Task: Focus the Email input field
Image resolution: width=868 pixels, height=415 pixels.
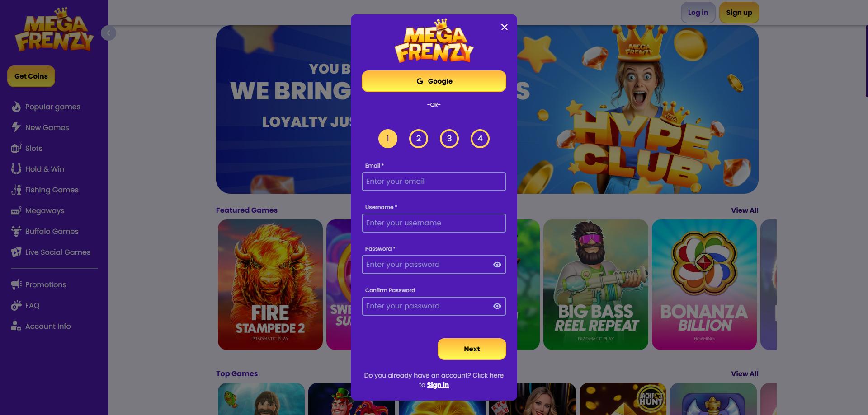Action: click(434, 182)
